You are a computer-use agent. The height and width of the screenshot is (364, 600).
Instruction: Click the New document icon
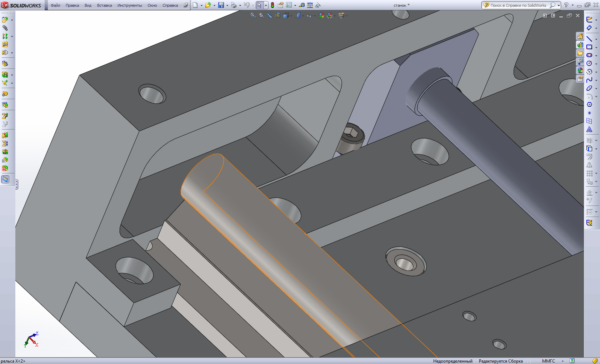[195, 5]
